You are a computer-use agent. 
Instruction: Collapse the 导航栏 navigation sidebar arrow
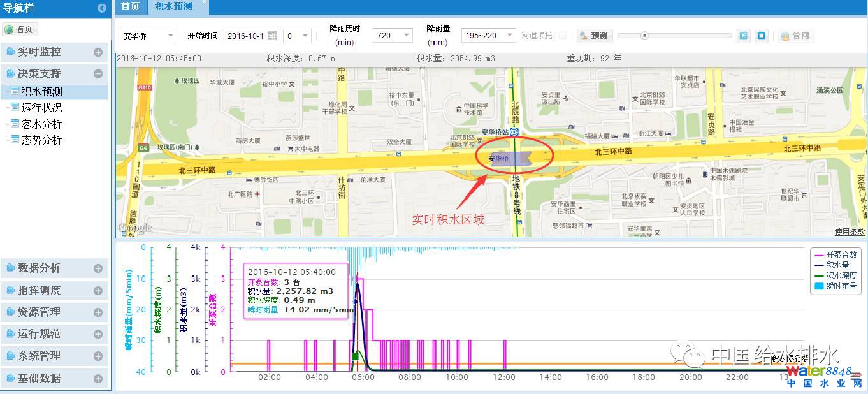(101, 8)
